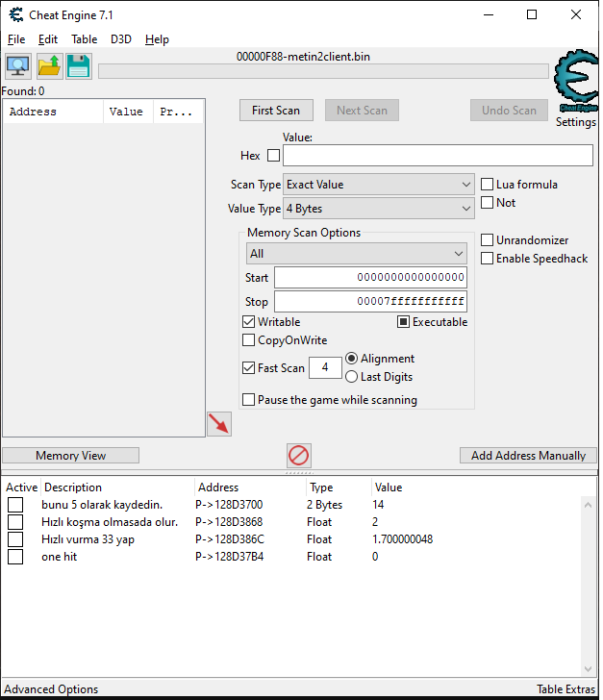This screenshot has width=603, height=700.
Task: Click the Type column header in address table
Action: [339, 487]
